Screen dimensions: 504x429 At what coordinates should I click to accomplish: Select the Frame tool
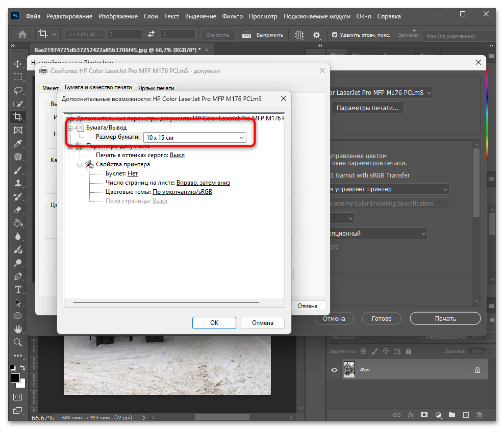pos(18,130)
